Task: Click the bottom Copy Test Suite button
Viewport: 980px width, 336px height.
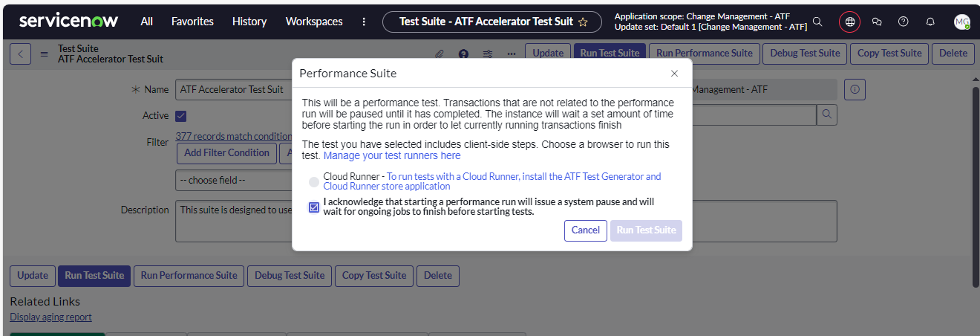Action: [x=374, y=276]
